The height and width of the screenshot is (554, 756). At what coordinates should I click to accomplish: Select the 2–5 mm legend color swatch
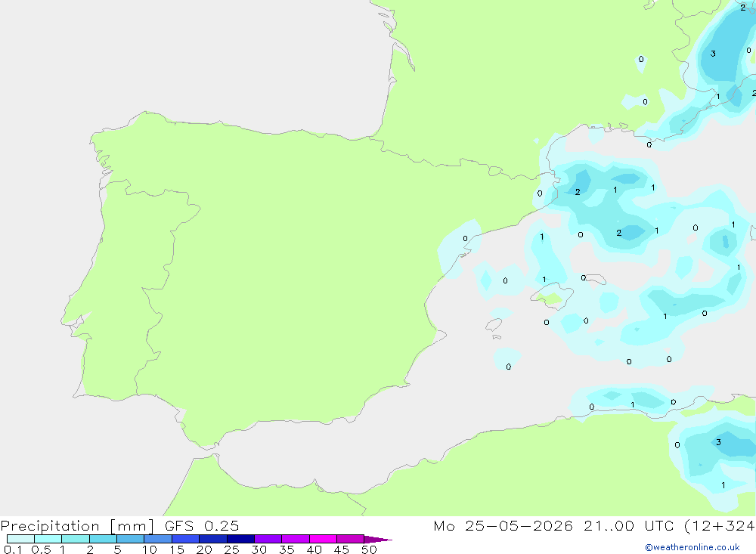(103, 539)
